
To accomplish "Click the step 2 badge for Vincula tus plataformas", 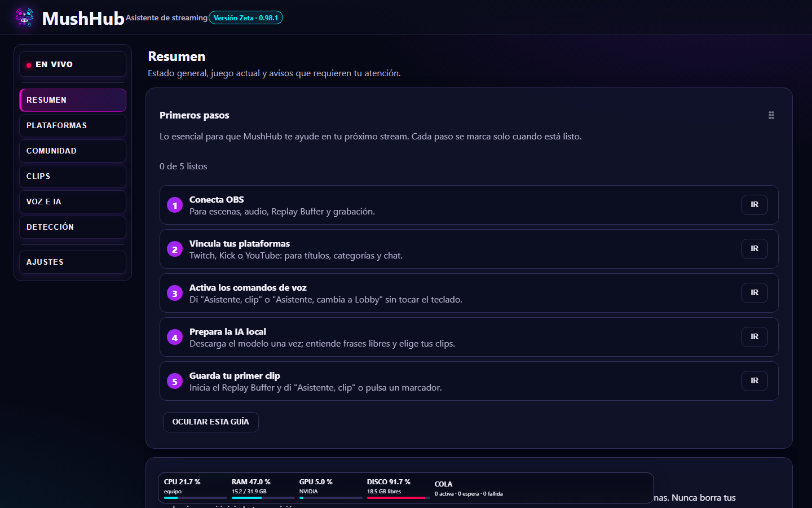I will pyautogui.click(x=175, y=249).
